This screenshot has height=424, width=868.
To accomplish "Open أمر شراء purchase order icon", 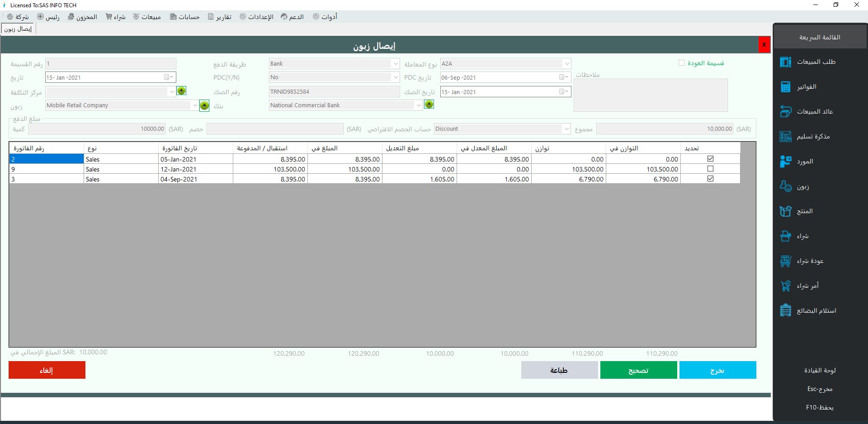I will (786, 286).
